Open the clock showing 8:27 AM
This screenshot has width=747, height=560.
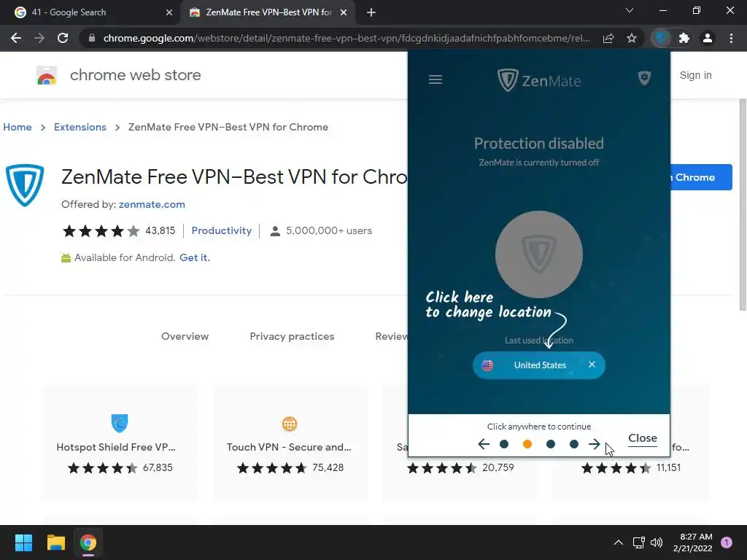pyautogui.click(x=693, y=542)
